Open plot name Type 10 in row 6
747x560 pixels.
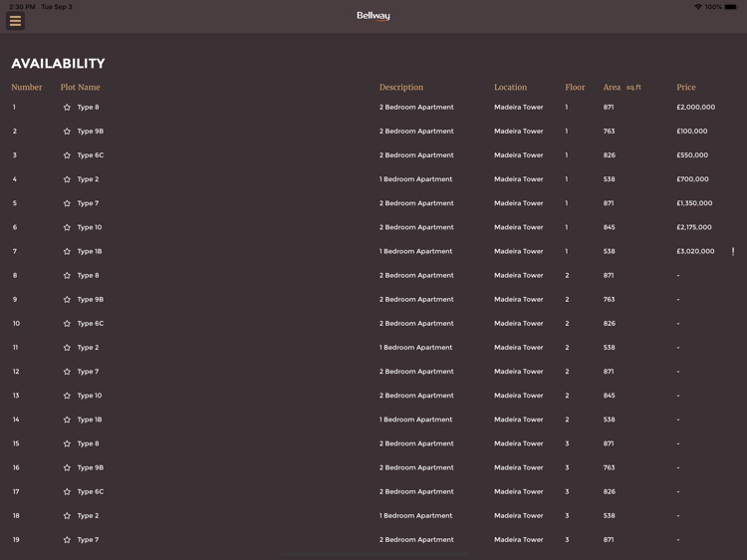[x=90, y=227]
